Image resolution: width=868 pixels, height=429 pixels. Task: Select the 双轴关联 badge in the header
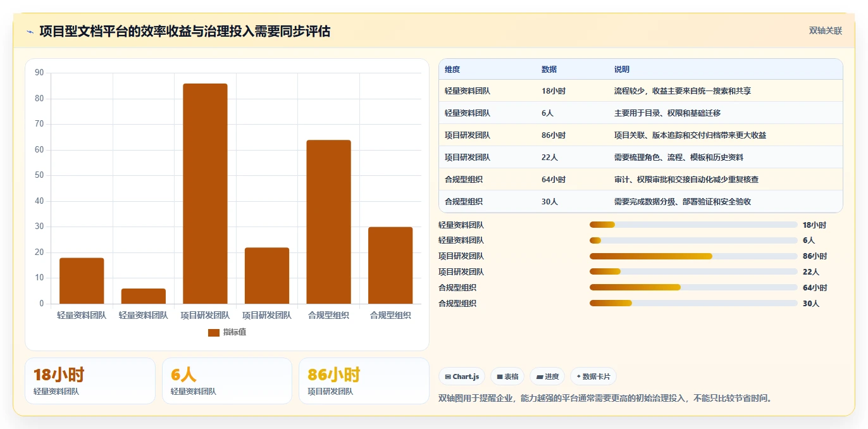click(x=826, y=30)
